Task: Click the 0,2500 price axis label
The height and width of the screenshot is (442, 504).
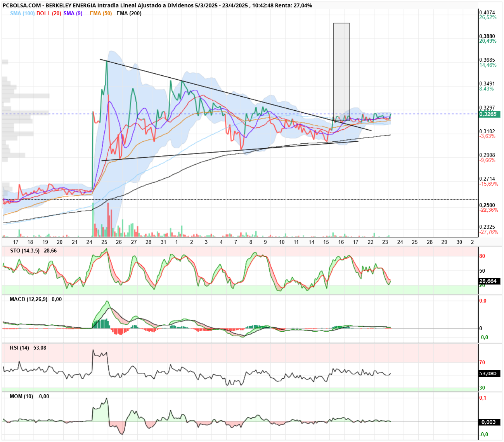Action: [487, 205]
